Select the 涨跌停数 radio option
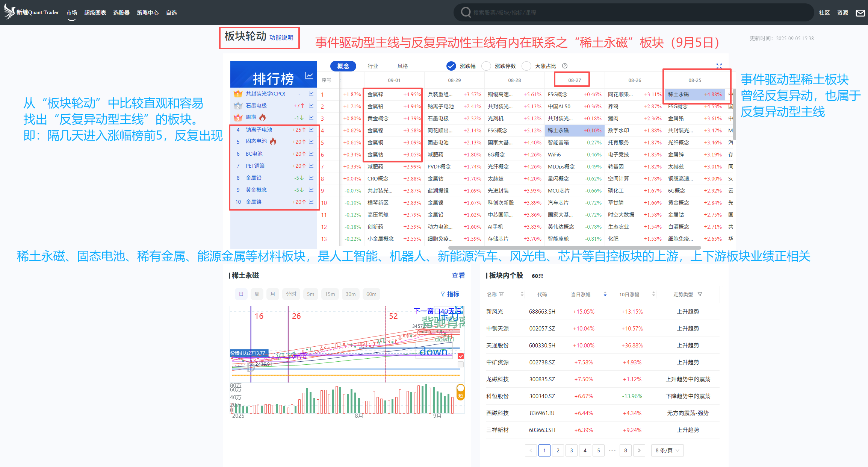 coord(486,66)
